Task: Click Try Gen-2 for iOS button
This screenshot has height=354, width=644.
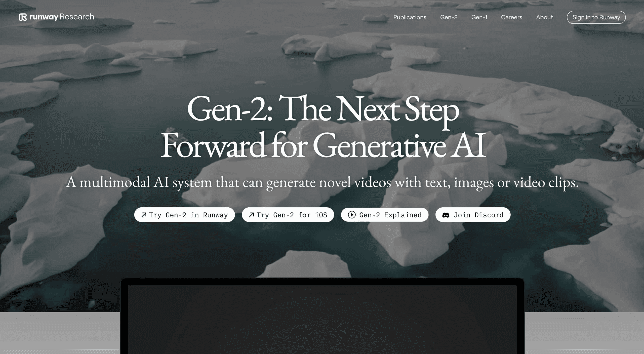Action: (288, 215)
